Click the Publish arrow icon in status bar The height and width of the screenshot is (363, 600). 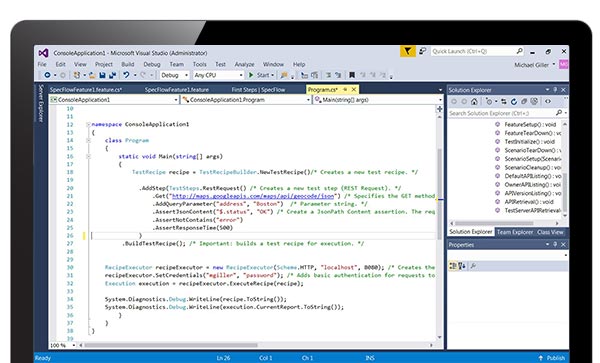540,358
